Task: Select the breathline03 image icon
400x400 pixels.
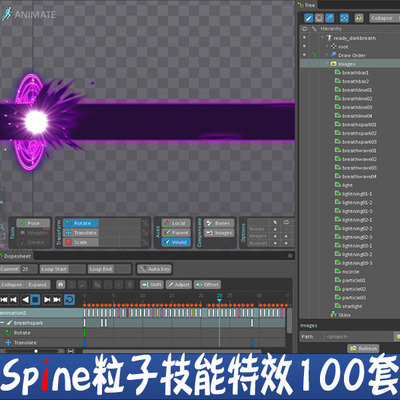Action: tap(337, 107)
